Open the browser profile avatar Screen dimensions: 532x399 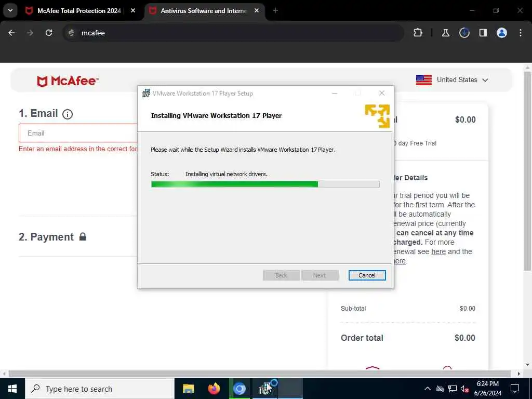502,33
